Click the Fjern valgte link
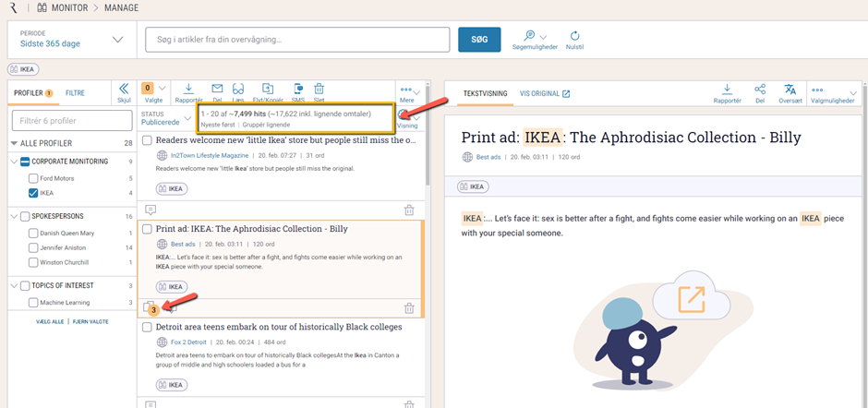This screenshot has height=408, width=868. [x=90, y=321]
